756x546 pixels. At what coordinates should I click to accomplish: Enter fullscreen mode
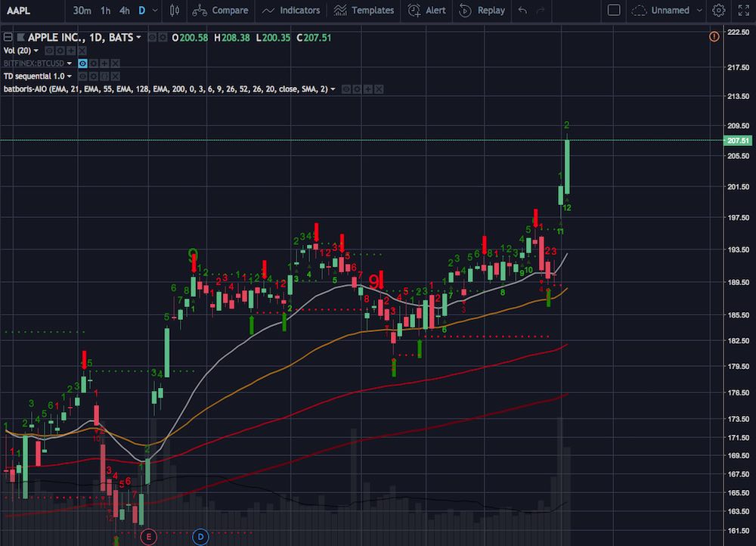[x=744, y=10]
